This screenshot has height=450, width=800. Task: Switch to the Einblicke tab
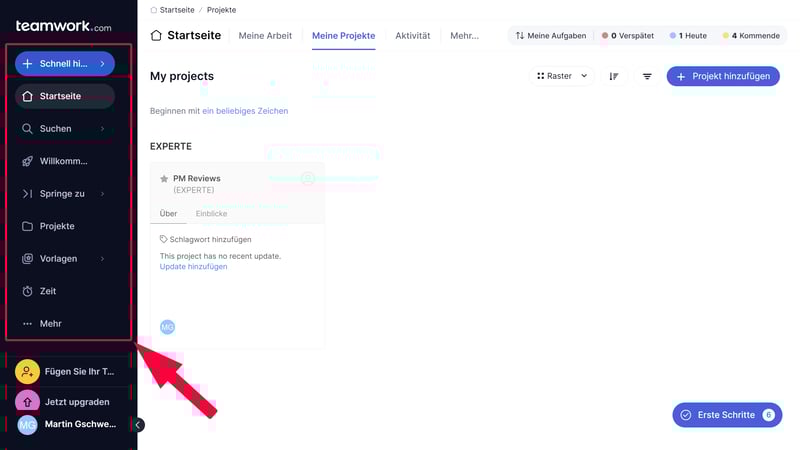211,213
